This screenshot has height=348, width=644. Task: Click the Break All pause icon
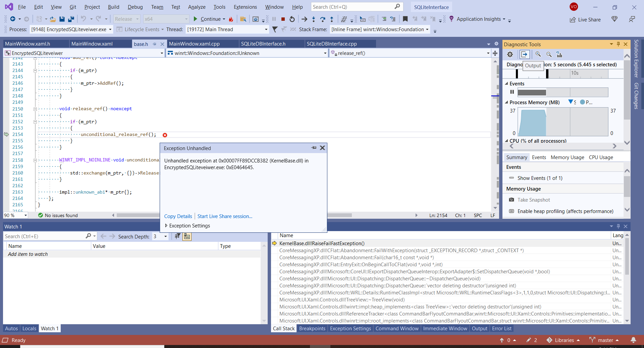point(274,19)
